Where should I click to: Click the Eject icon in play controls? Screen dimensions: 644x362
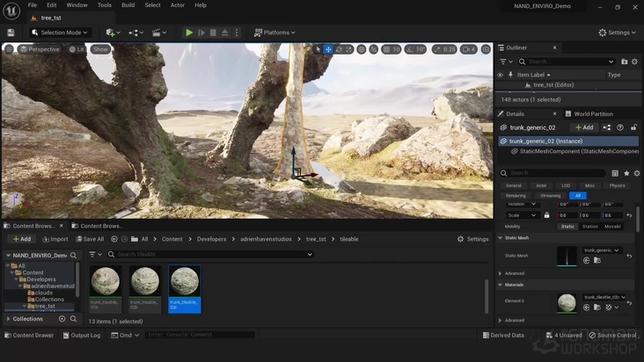(225, 33)
